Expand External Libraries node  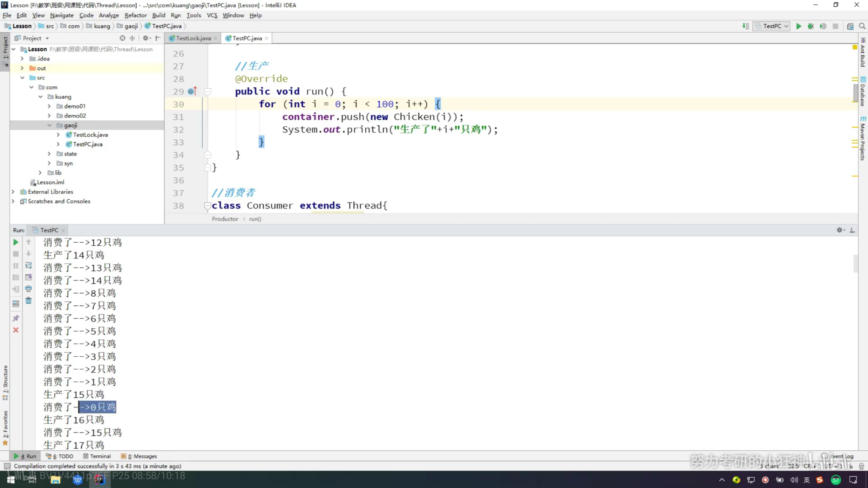(x=13, y=192)
